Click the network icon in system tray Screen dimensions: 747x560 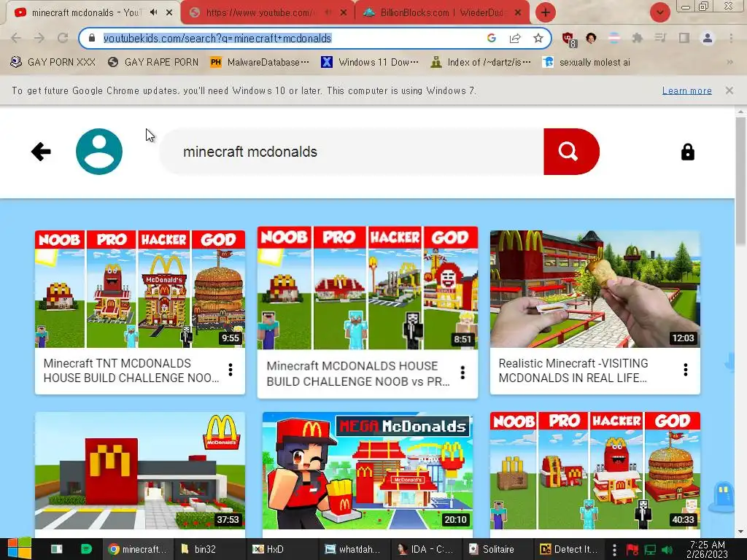click(x=650, y=550)
